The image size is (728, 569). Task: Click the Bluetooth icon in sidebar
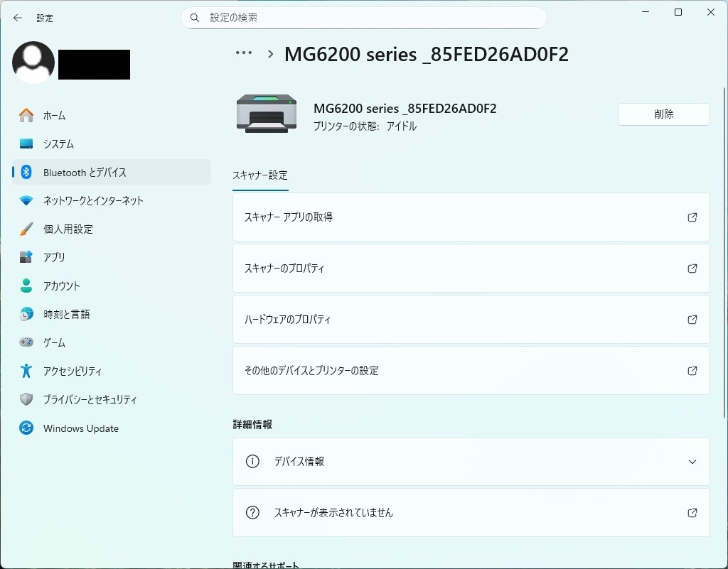26,173
